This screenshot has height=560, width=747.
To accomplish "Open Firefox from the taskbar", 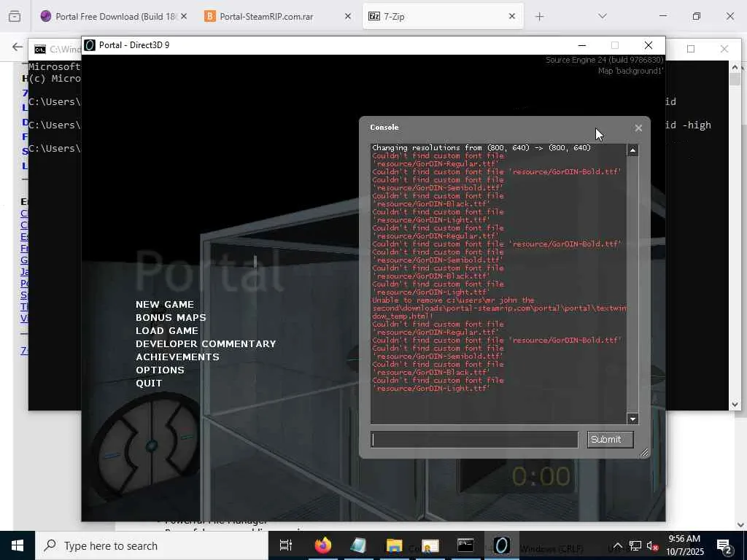I will pos(322,545).
